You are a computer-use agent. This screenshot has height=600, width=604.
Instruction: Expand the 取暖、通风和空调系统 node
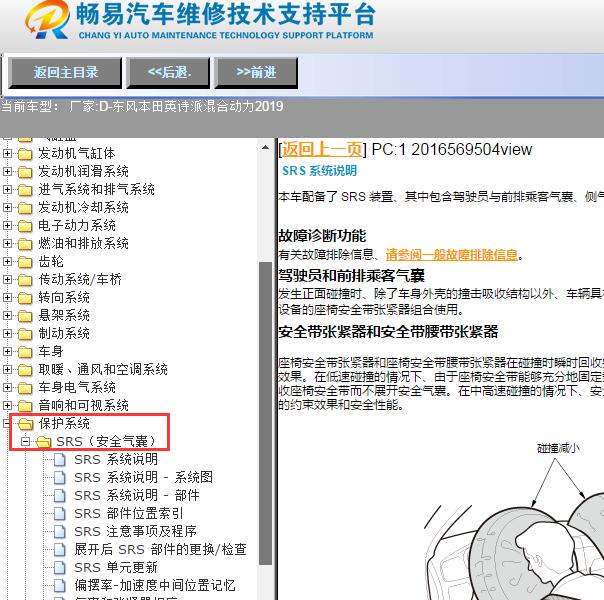7,369
